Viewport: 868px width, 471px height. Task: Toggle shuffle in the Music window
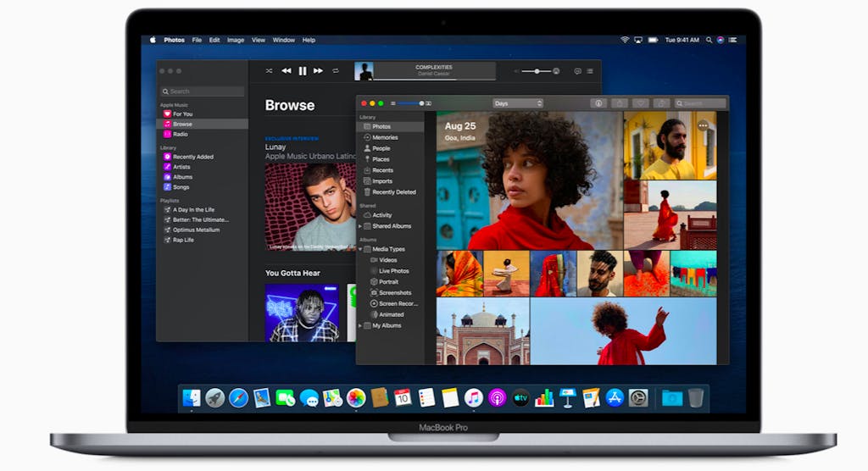point(269,71)
